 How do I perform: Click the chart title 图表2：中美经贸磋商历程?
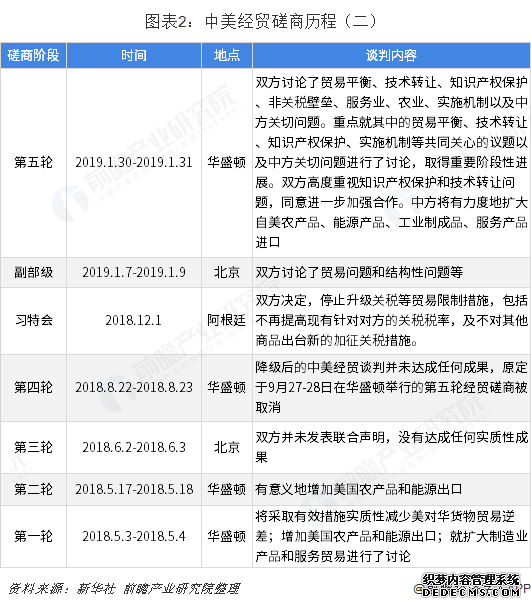point(260,22)
